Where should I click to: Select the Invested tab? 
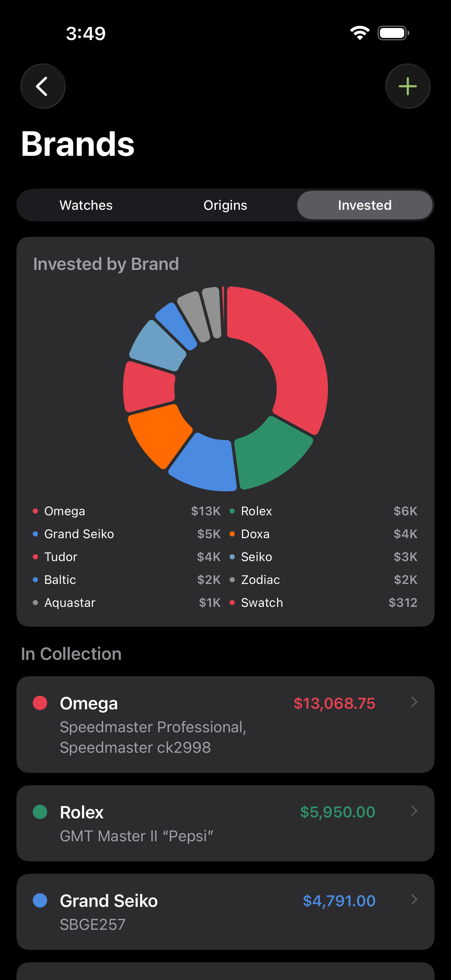click(364, 205)
